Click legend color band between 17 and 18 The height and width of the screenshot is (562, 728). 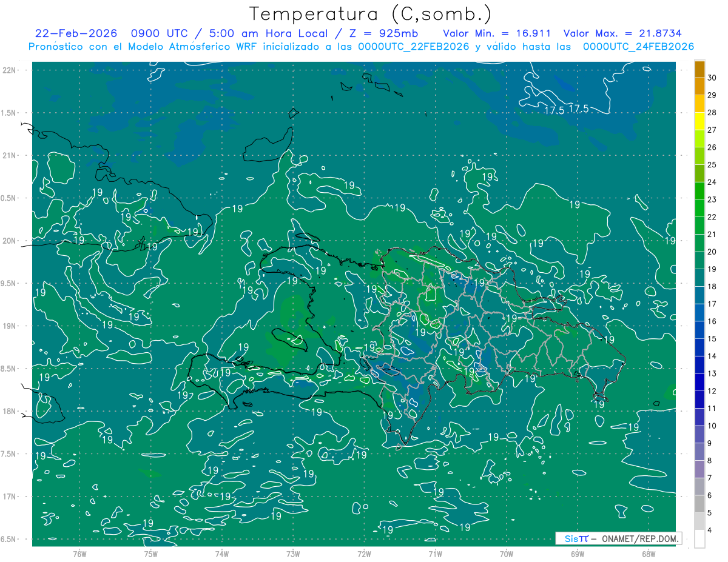point(699,295)
